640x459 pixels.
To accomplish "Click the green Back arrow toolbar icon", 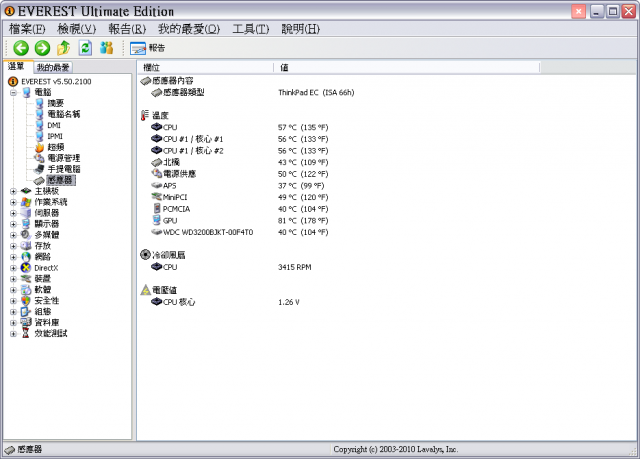I will (21, 48).
